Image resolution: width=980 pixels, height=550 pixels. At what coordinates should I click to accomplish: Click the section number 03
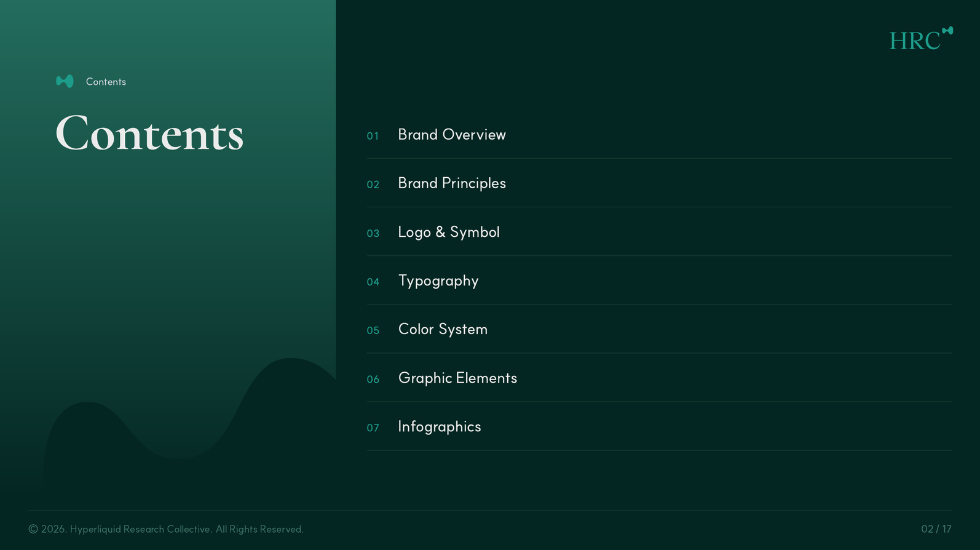[373, 234]
